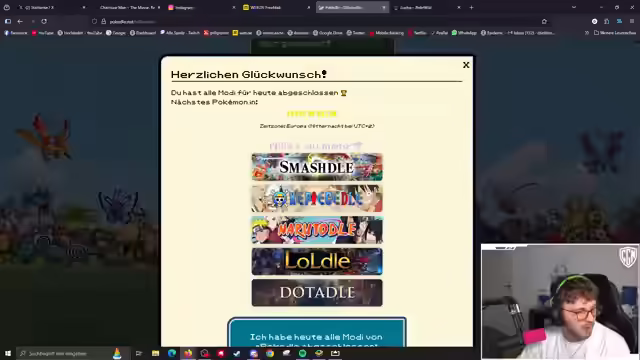Open the Onepiecedle banner
640x360 pixels.
[317, 198]
